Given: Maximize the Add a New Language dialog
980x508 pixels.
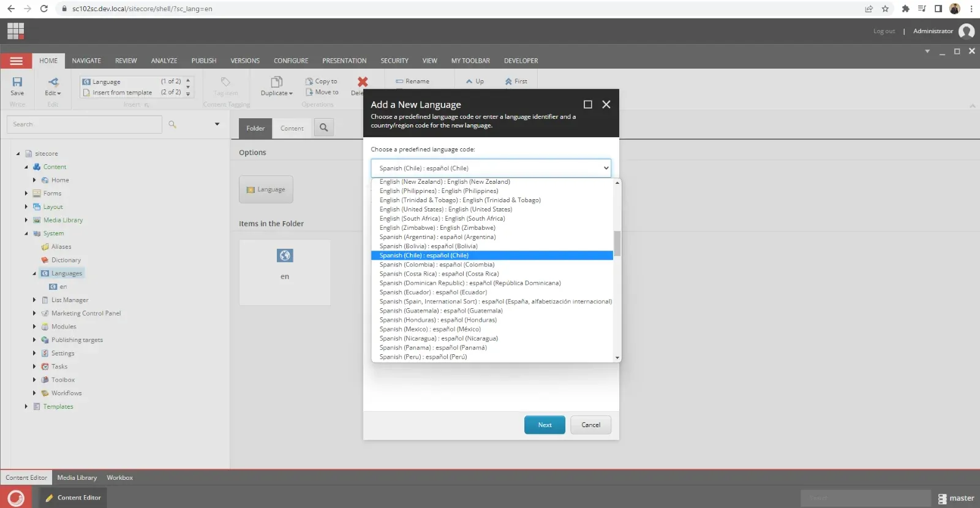Looking at the screenshot, I should click(587, 104).
